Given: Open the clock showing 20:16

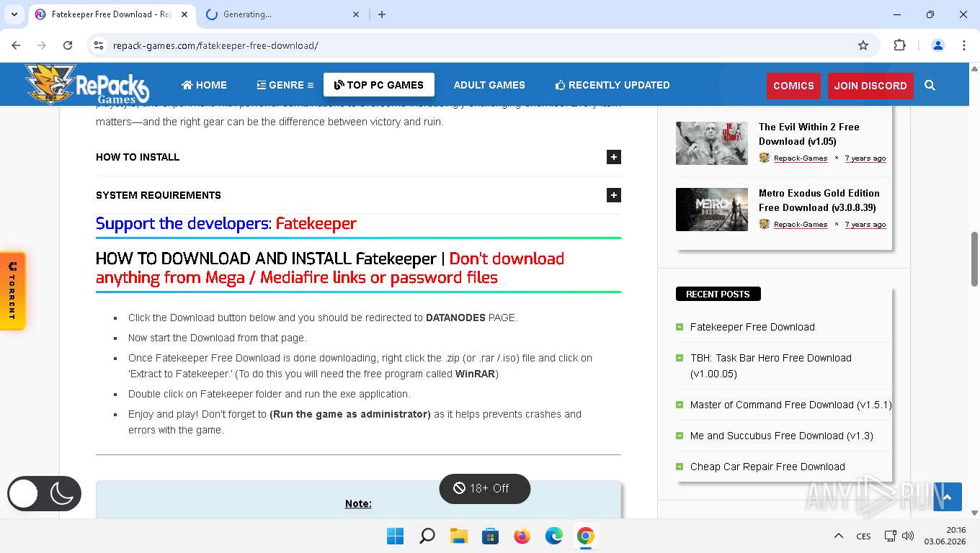Looking at the screenshot, I should [945, 536].
